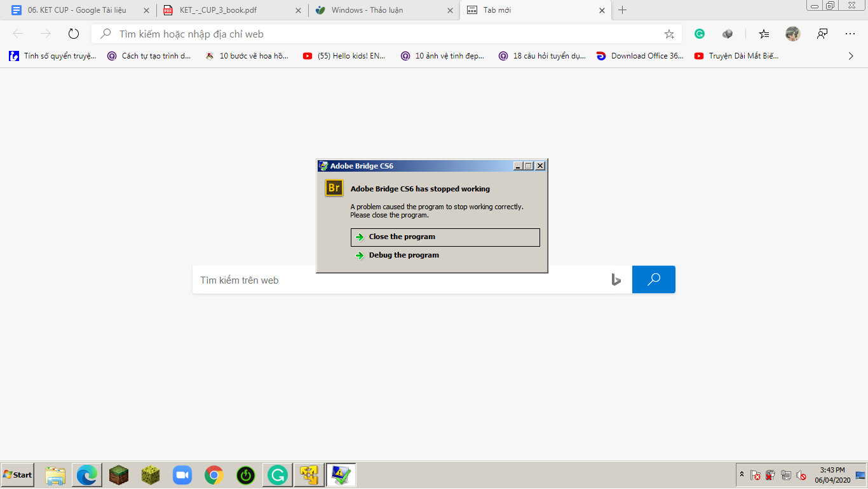Screen dimensions: 868x489
Task: Open Edge settings and more menu
Action: tap(850, 34)
